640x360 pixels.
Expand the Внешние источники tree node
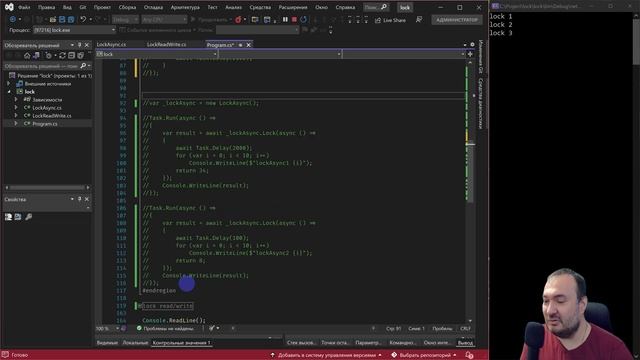9,84
